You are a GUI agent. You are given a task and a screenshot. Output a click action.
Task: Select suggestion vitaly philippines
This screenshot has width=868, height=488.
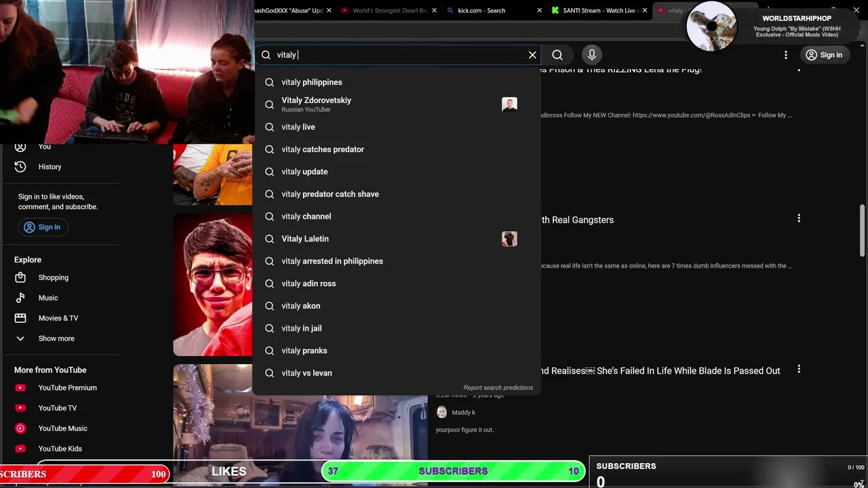tap(397, 82)
